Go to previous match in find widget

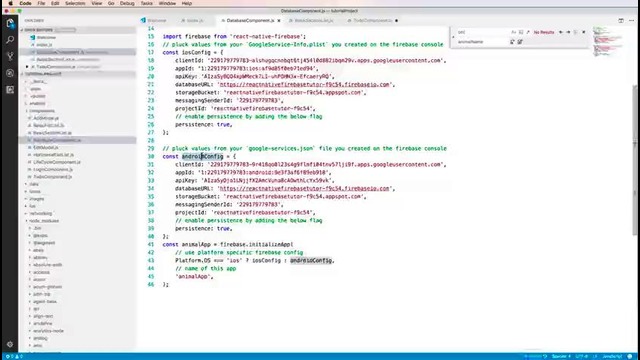561,32
